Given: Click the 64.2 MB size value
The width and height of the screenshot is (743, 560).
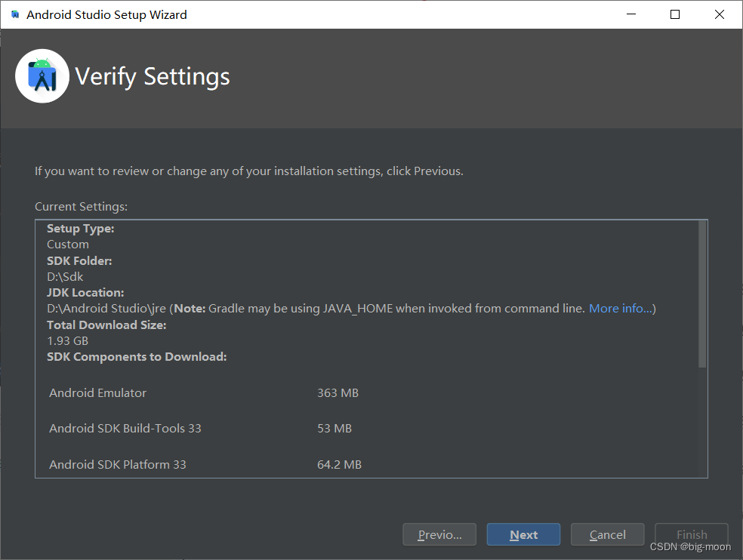Looking at the screenshot, I should click(x=339, y=464).
